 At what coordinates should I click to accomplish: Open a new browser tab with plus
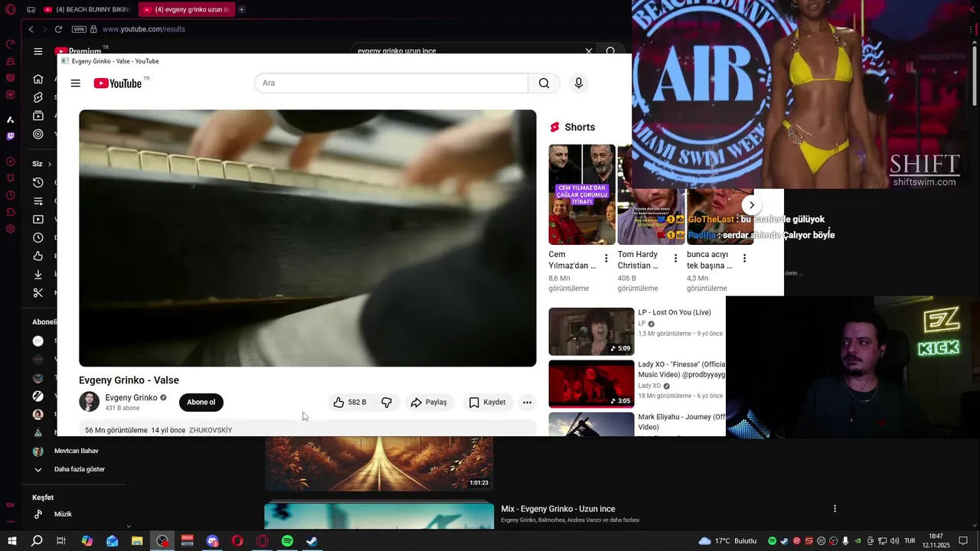(241, 10)
